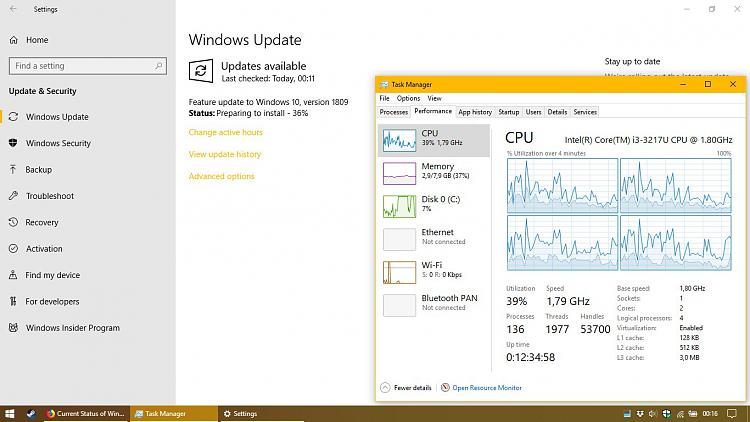Viewport: 750px width, 422px height.
Task: Switch to App history tab
Action: [475, 112]
